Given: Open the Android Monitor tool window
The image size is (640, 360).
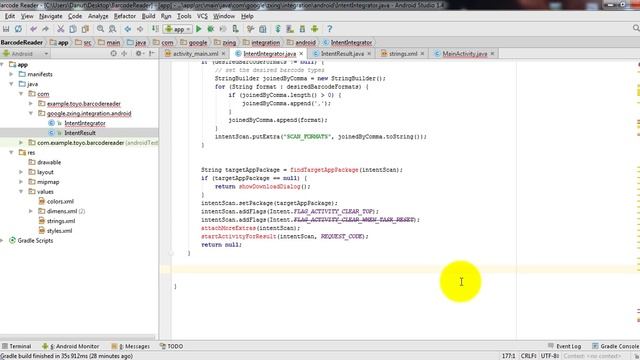Looking at the screenshot, I should point(71,346).
